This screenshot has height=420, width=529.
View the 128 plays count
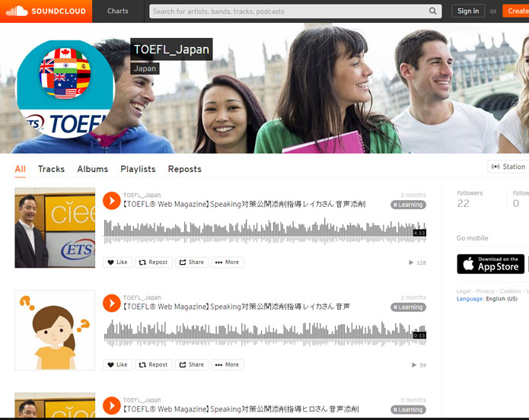click(418, 262)
